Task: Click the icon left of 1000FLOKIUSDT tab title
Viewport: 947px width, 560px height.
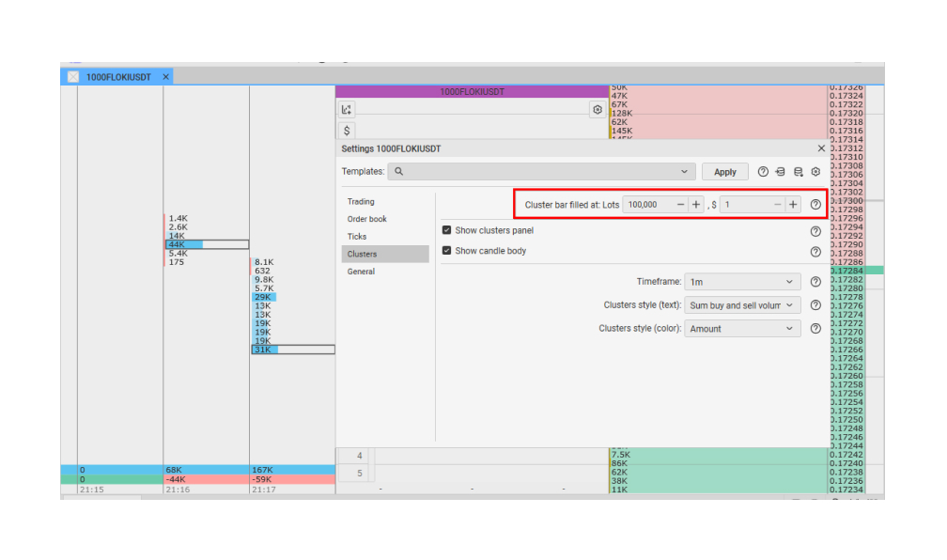Action: coord(73,77)
